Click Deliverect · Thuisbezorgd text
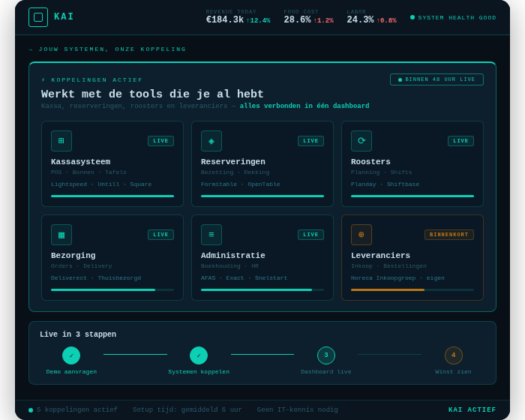 click(x=96, y=278)
